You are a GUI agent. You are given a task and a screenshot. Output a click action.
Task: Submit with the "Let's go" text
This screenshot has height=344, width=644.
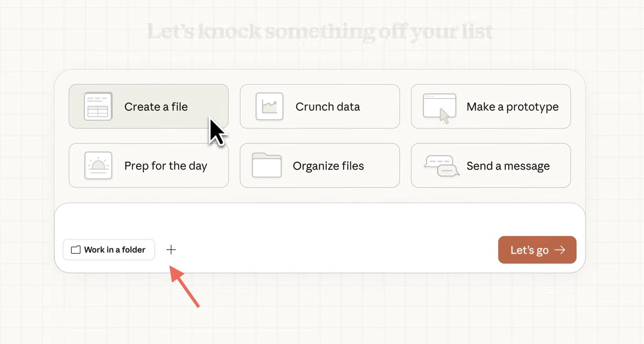(x=530, y=250)
